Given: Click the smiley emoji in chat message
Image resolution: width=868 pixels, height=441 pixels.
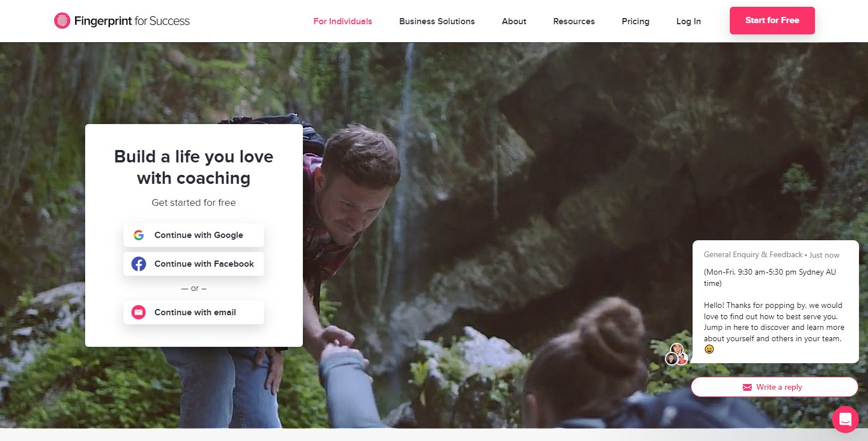Looking at the screenshot, I should pyautogui.click(x=709, y=350).
